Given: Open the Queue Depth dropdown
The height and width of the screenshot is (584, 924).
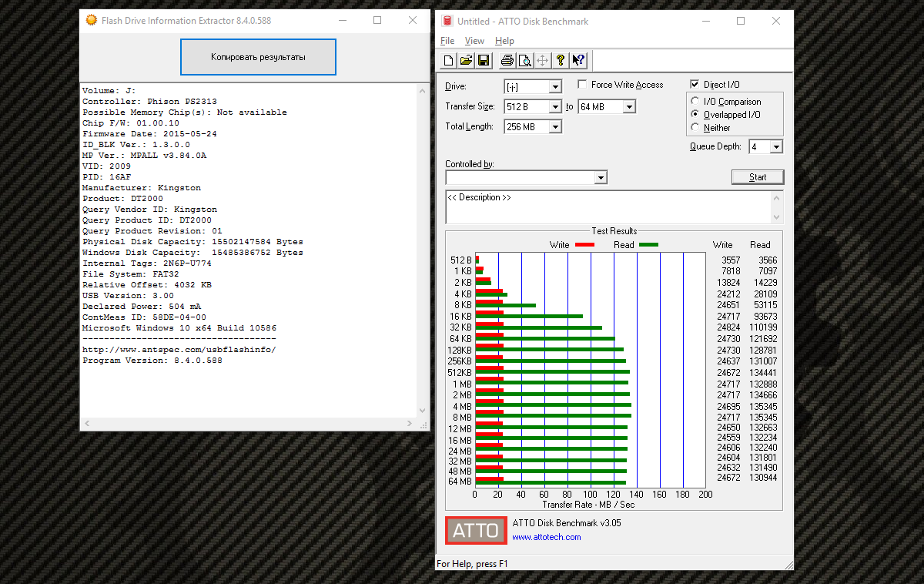Looking at the screenshot, I should (775, 147).
